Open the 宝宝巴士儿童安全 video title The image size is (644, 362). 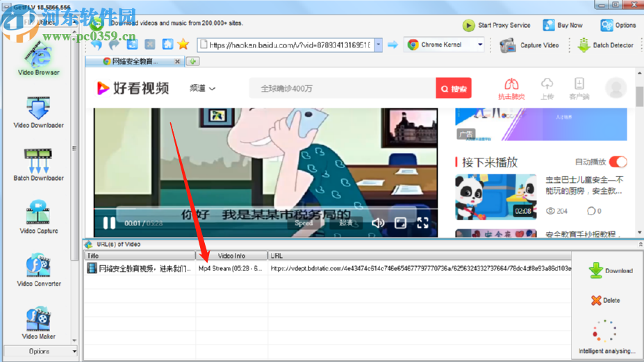tap(584, 186)
